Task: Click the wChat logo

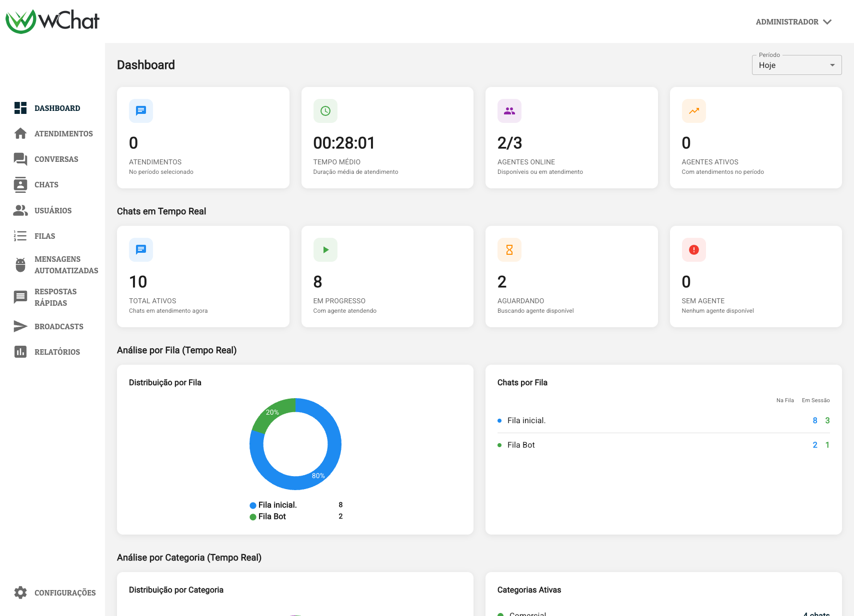Action: [x=52, y=21]
